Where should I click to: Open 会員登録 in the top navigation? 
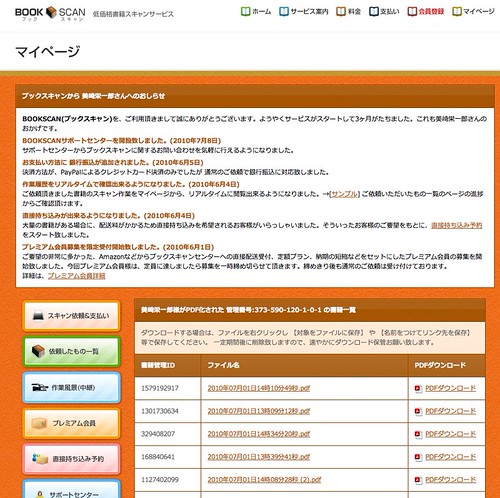coord(431,12)
